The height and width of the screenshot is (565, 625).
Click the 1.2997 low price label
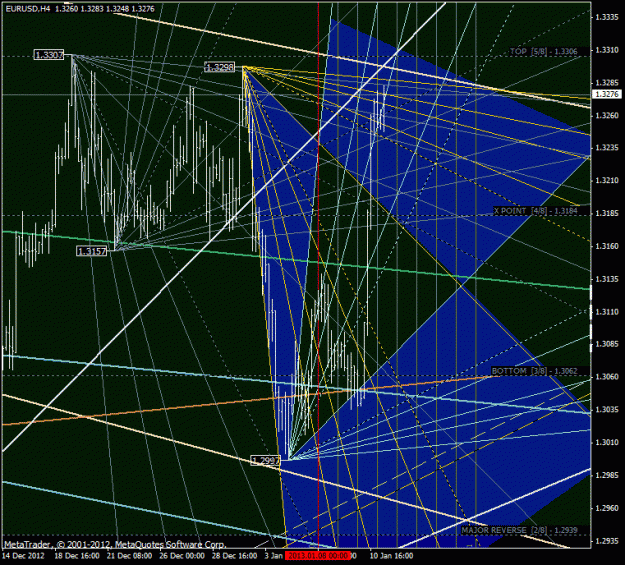266,461
